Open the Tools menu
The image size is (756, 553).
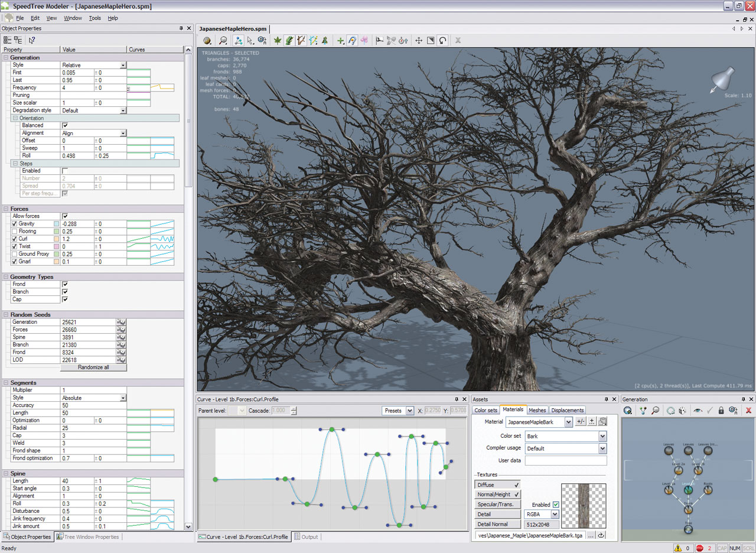point(94,18)
